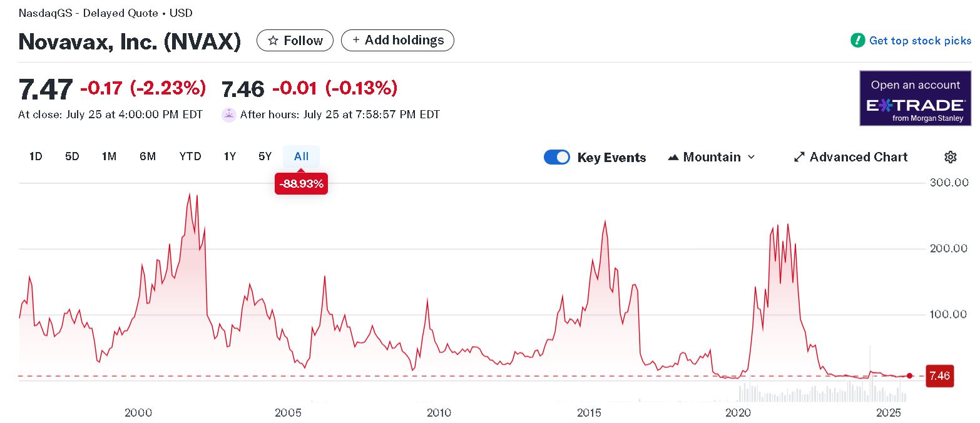Click the NasdaqGS Delayed Quote text

106,13
